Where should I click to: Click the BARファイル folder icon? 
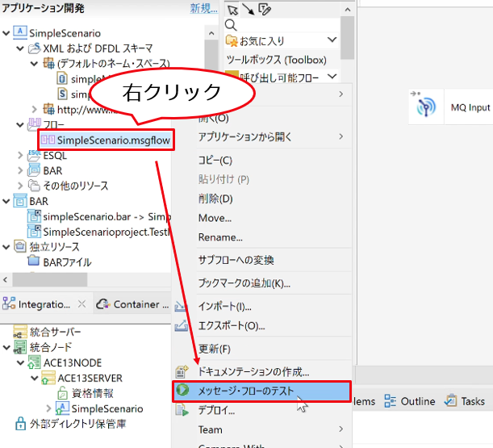tap(34, 261)
